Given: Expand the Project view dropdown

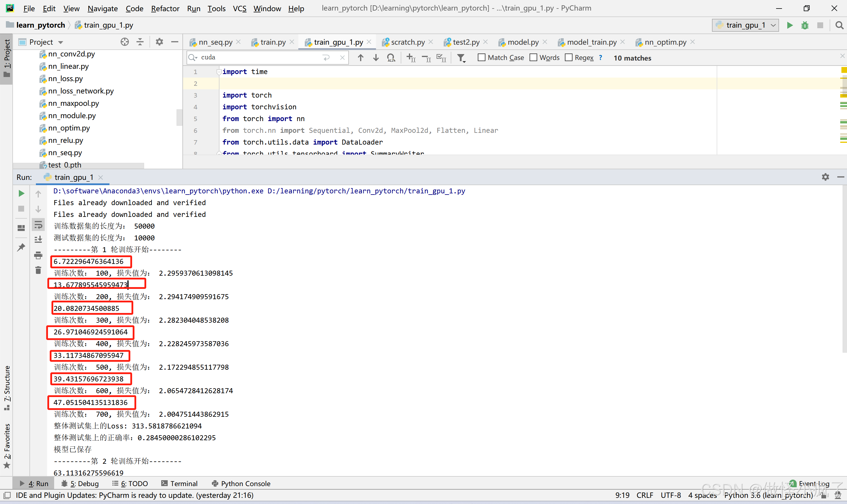Looking at the screenshot, I should [x=61, y=42].
